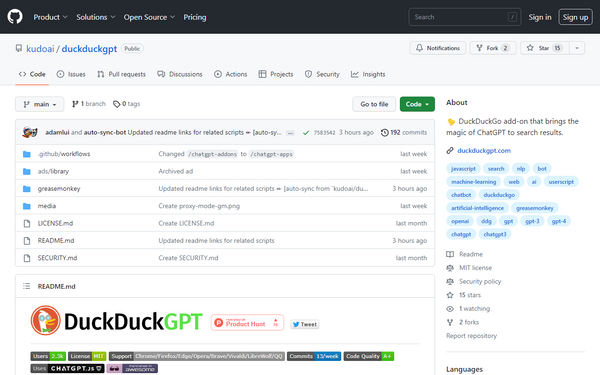The image size is (600, 375).
Task: Click the kudoai owner link
Action: [x=40, y=49]
